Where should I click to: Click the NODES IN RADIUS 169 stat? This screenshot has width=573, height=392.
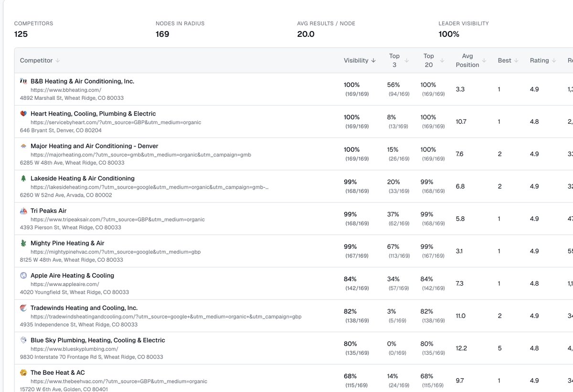pyautogui.click(x=180, y=29)
